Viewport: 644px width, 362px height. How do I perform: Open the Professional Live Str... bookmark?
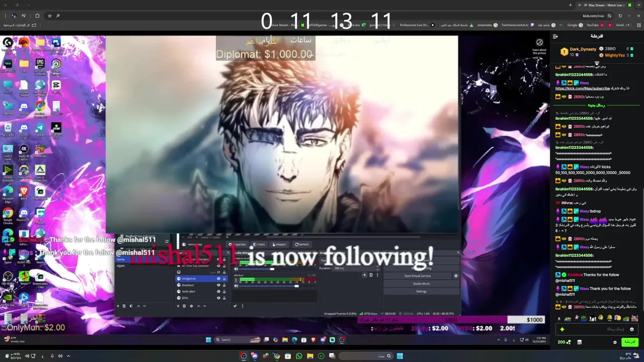(x=417, y=25)
